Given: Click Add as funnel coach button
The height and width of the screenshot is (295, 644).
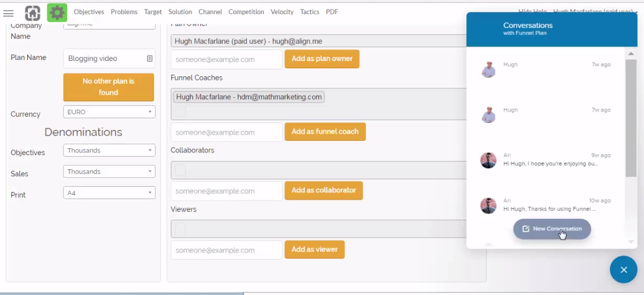Looking at the screenshot, I should (325, 131).
